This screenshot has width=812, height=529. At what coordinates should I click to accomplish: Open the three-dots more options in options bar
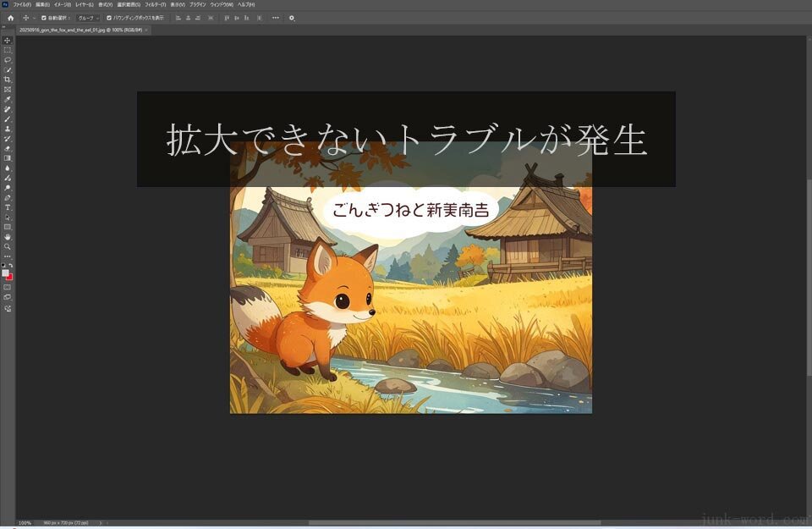275,17
